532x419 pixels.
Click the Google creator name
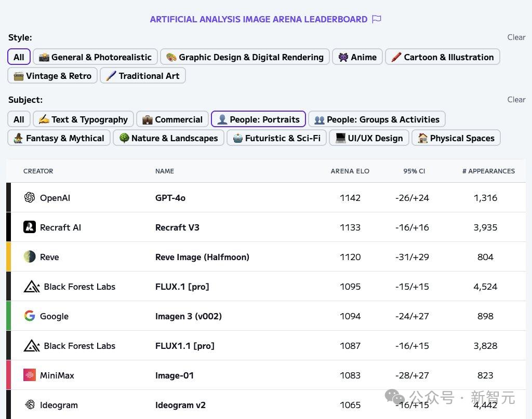[x=54, y=316]
